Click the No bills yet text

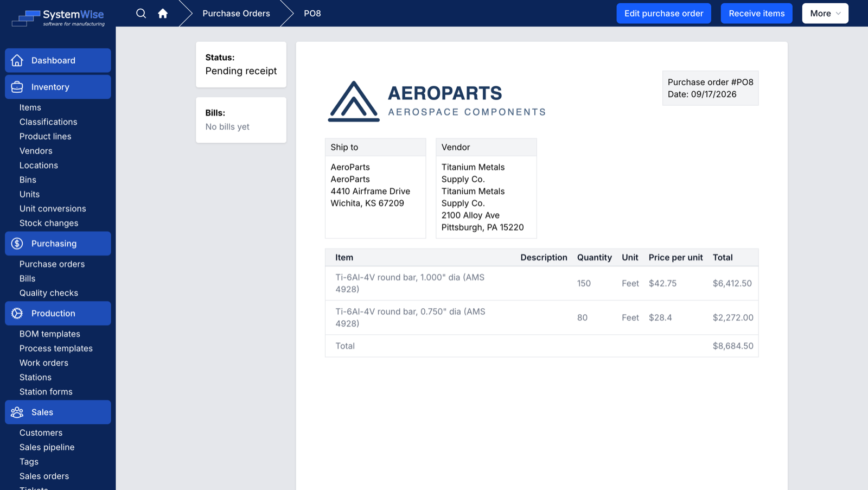[x=227, y=126]
